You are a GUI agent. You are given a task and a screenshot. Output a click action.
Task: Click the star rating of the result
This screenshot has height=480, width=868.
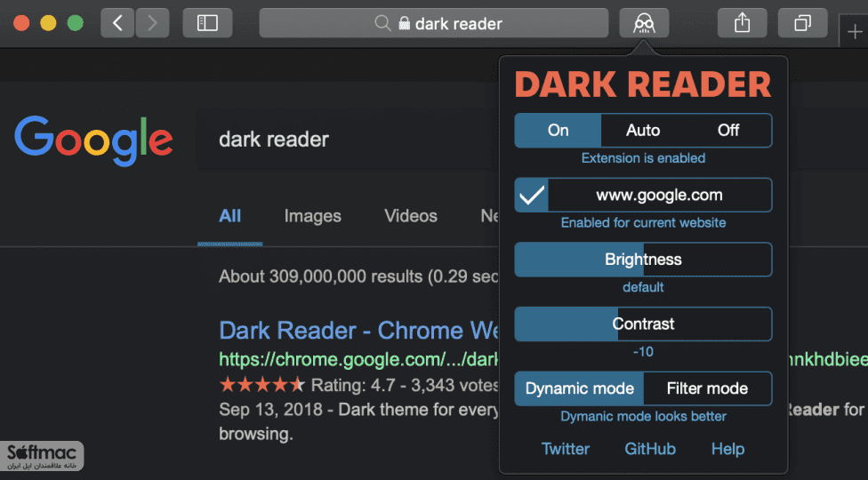pyautogui.click(x=262, y=384)
